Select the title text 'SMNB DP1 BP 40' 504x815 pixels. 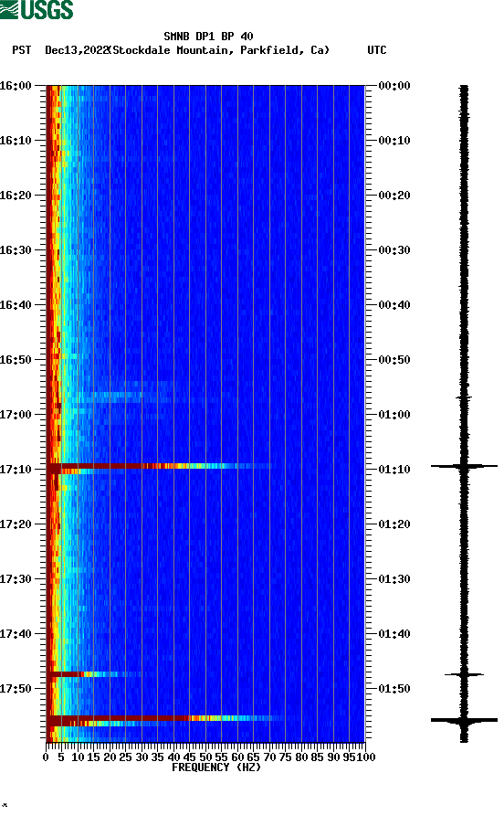coord(208,37)
